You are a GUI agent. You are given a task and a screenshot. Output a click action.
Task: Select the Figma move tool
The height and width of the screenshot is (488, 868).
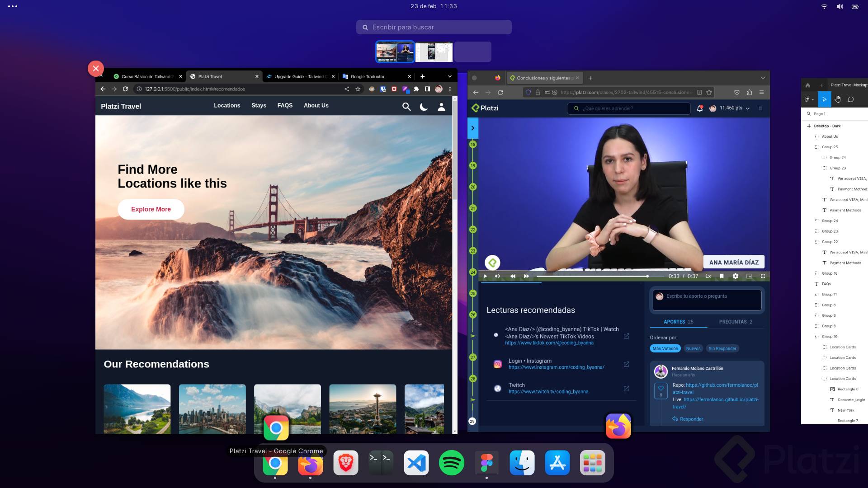point(824,99)
